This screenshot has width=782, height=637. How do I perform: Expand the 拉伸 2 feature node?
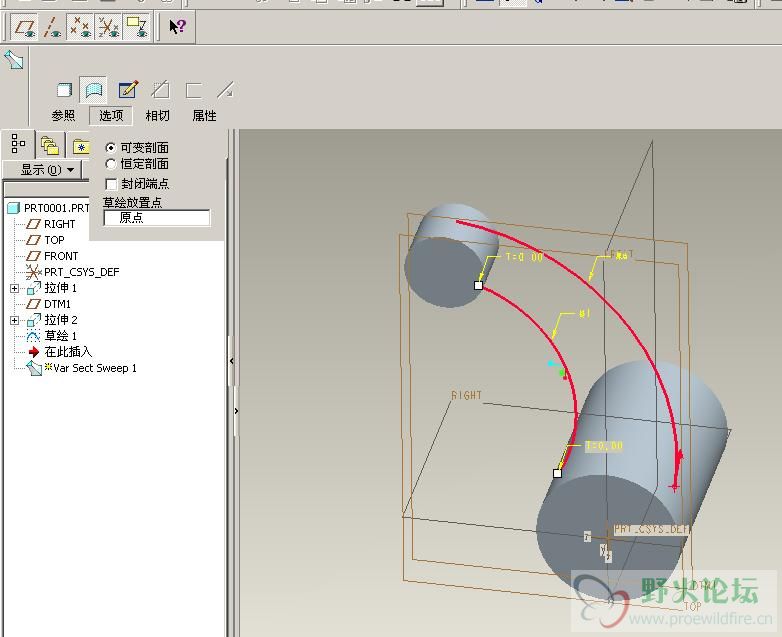(x=14, y=320)
